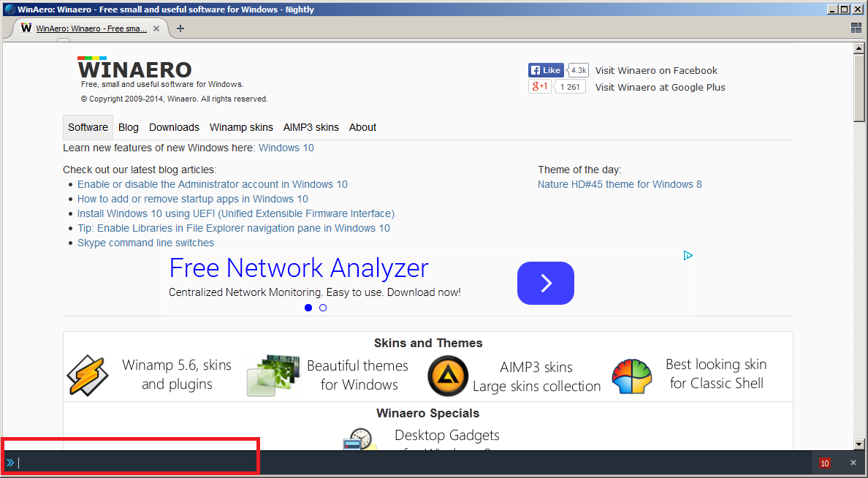The width and height of the screenshot is (868, 478).
Task: Click the Google +1 button
Action: coord(539,86)
